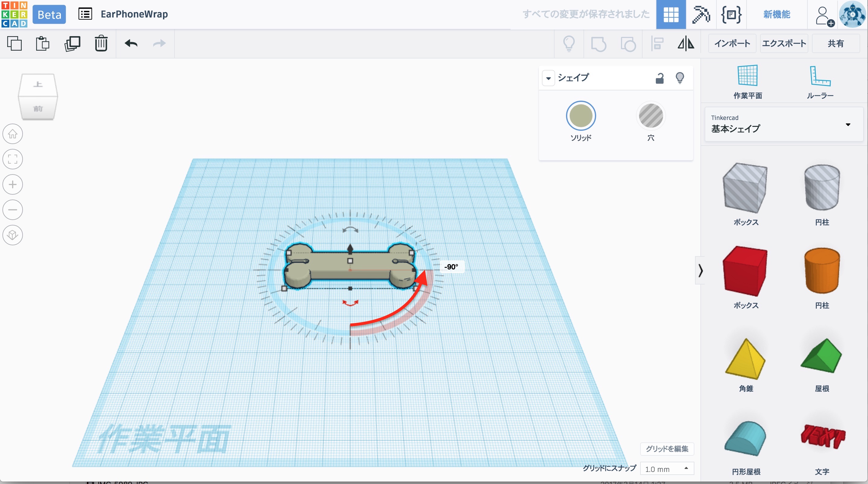
Task: Click the home view icon
Action: (x=13, y=134)
